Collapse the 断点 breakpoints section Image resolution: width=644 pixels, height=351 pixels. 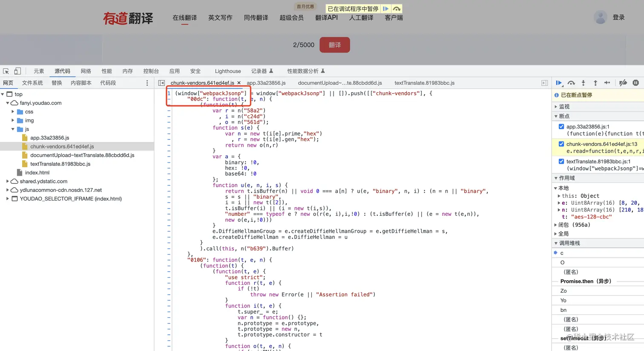556,116
